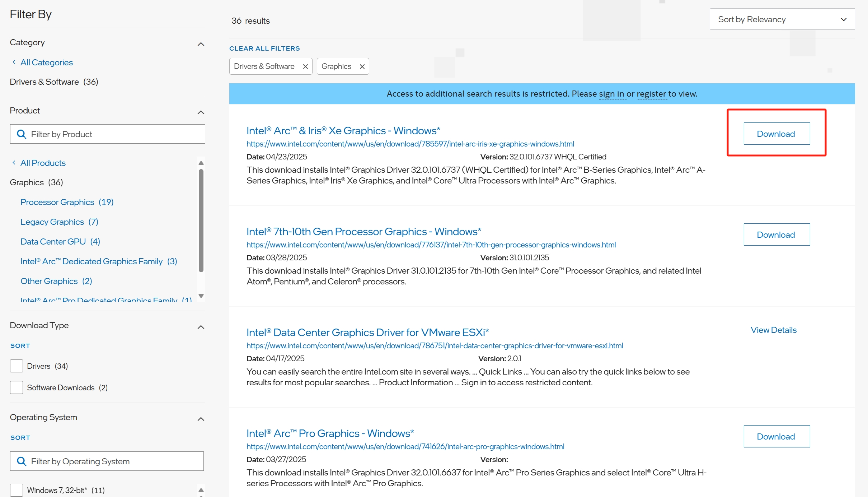Remove the Drivers & Software filter chip
The width and height of the screenshot is (868, 497).
point(305,66)
